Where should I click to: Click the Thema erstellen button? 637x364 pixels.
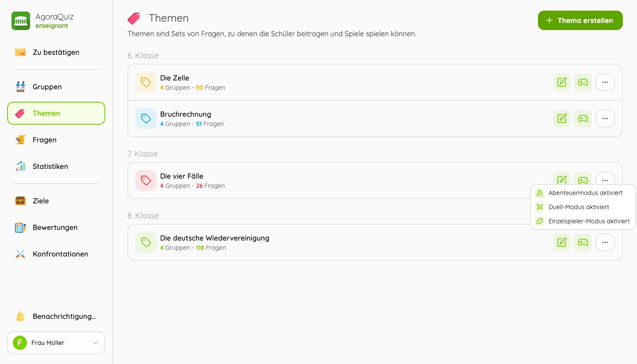pos(580,20)
